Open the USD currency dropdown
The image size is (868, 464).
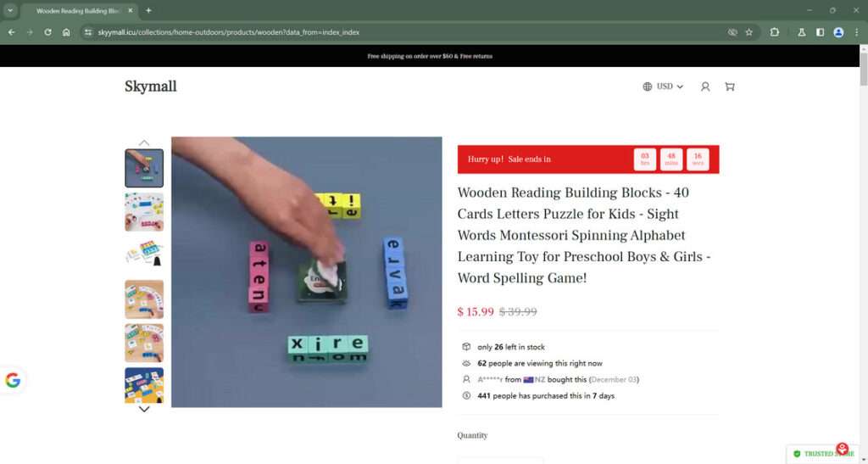coord(663,87)
